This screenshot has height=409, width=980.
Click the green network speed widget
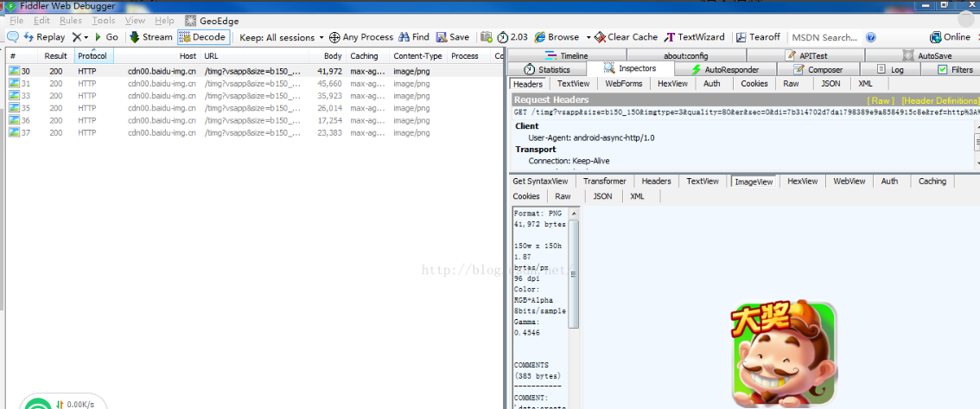(x=62, y=402)
